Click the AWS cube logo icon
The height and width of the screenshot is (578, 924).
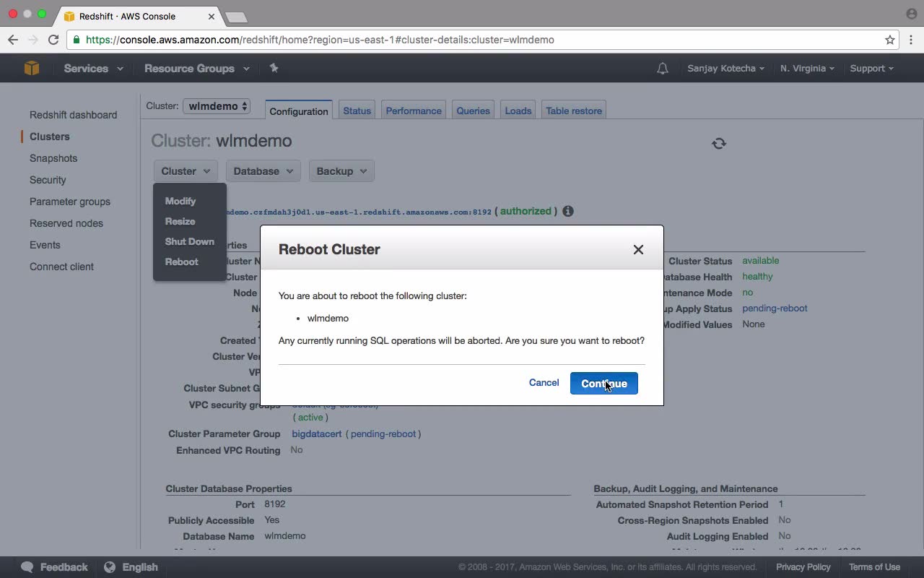pyautogui.click(x=31, y=68)
